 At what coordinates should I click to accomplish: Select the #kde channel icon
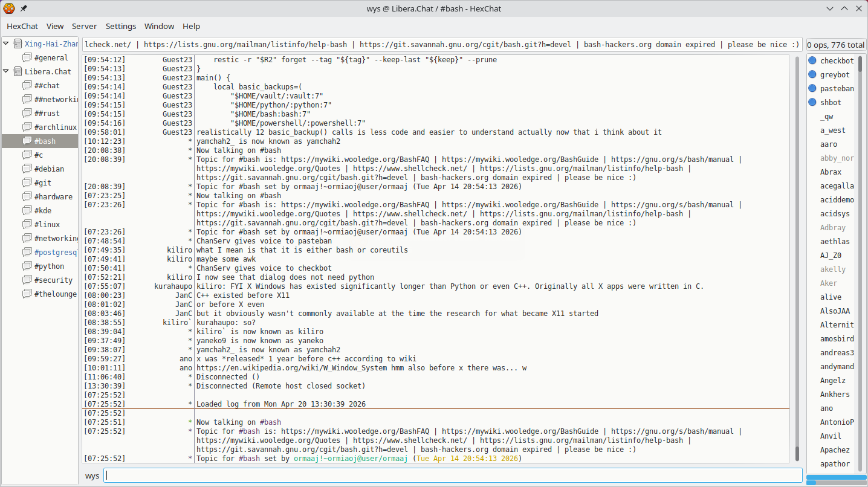click(x=27, y=210)
